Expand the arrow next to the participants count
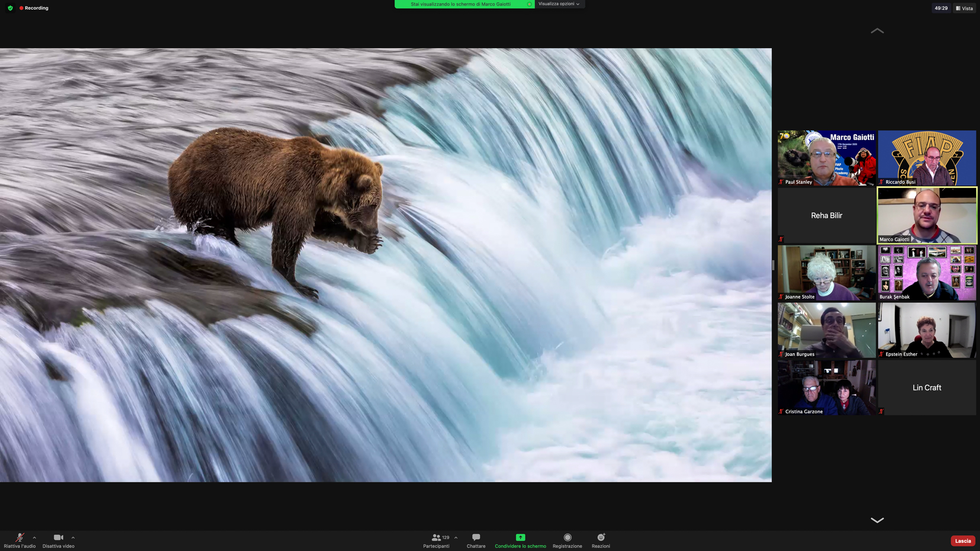Screen dimensions: 980x551 click(456, 538)
